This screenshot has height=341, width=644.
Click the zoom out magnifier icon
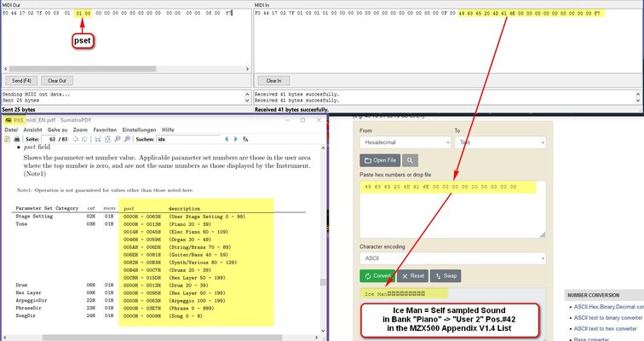[118, 139]
